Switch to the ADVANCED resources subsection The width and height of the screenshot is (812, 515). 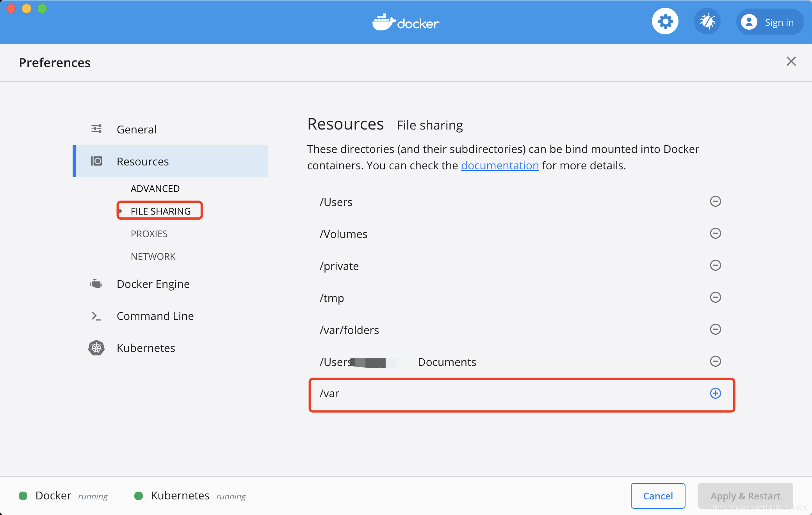pyautogui.click(x=155, y=189)
